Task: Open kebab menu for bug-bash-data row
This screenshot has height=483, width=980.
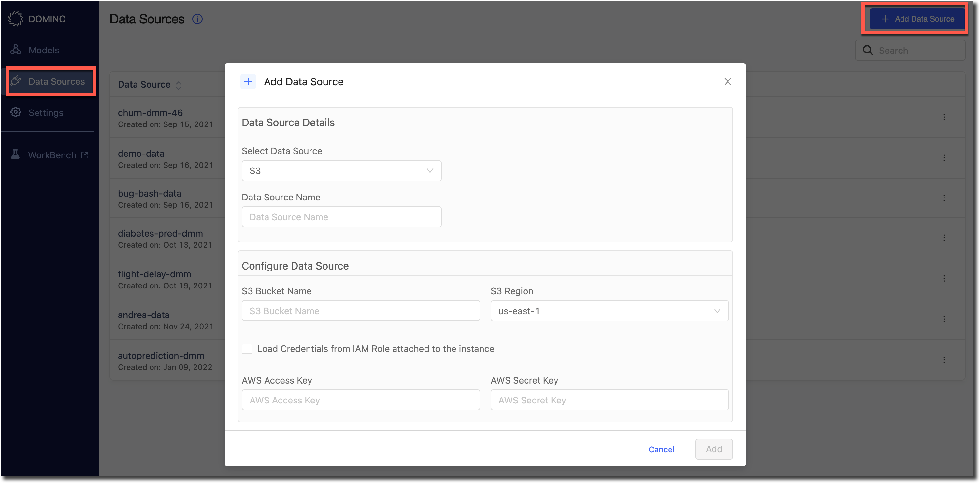Action: 944,198
